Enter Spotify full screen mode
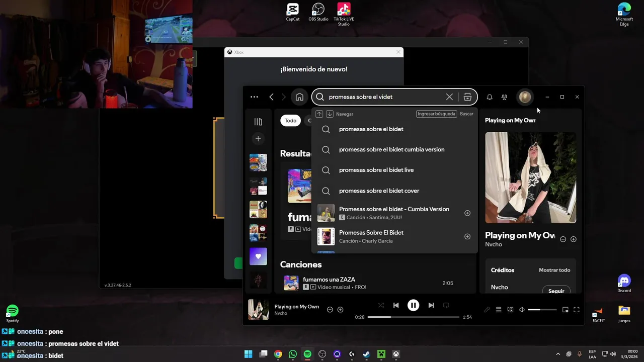Viewport: 644px width, 362px height. click(x=577, y=310)
